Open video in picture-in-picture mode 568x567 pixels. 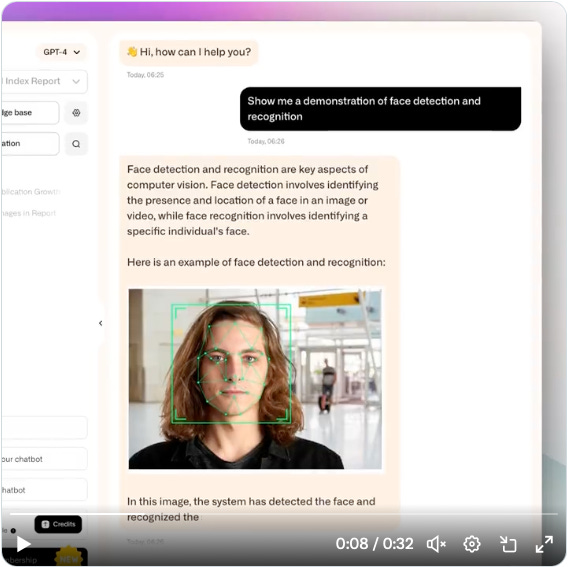click(x=508, y=544)
